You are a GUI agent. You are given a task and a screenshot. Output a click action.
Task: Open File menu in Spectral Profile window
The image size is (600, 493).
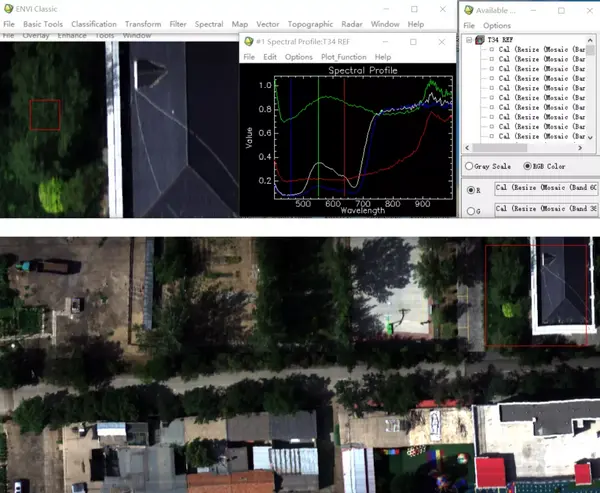249,57
